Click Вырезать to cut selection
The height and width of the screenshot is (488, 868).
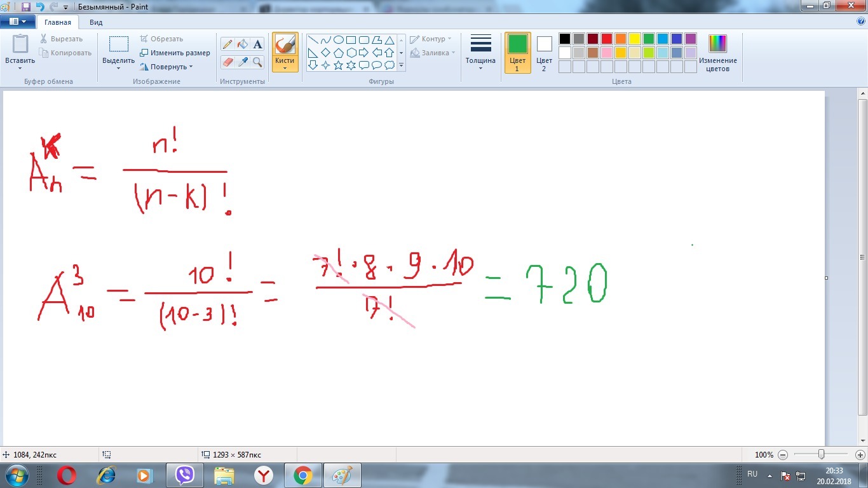(x=61, y=39)
